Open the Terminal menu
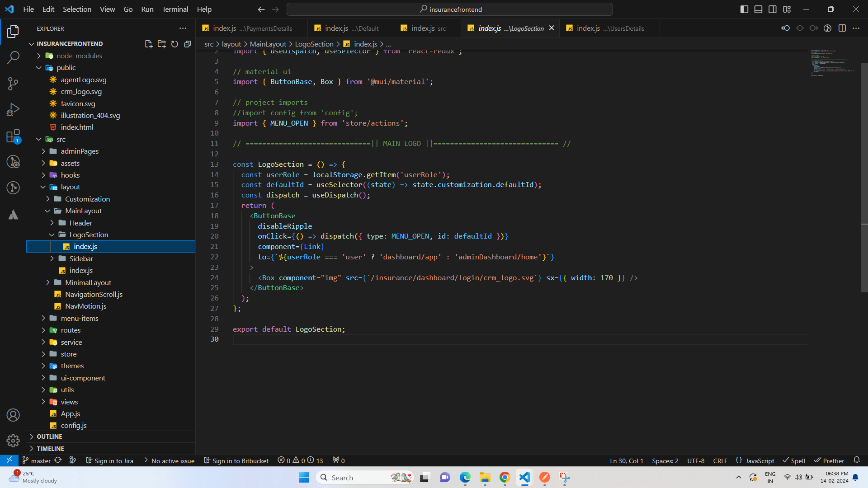Screen dimensions: 868x488 tap(175, 9)
